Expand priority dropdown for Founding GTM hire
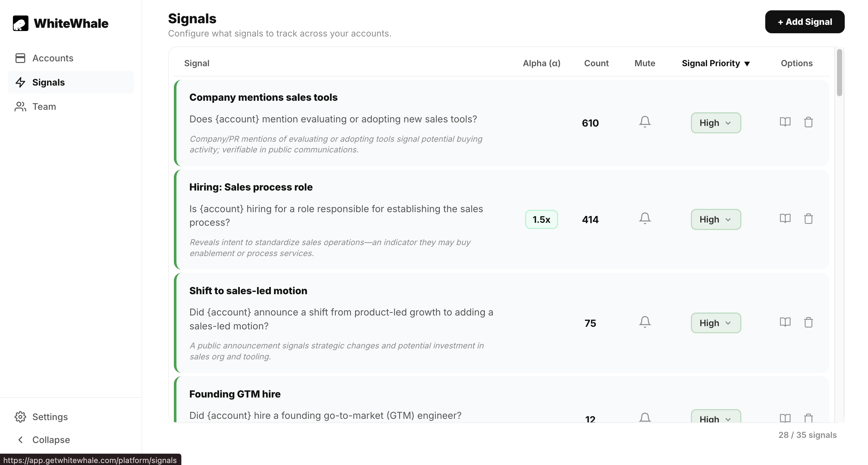868x465 pixels. coord(716,416)
